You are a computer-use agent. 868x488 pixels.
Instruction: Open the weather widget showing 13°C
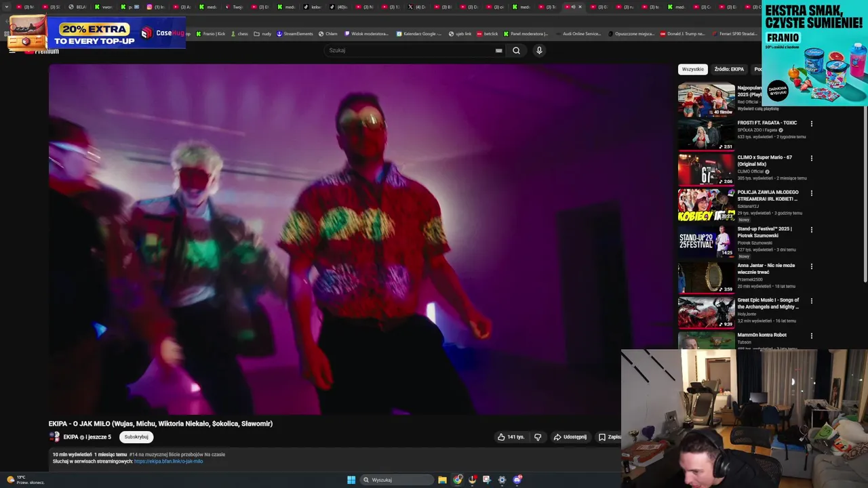26,480
